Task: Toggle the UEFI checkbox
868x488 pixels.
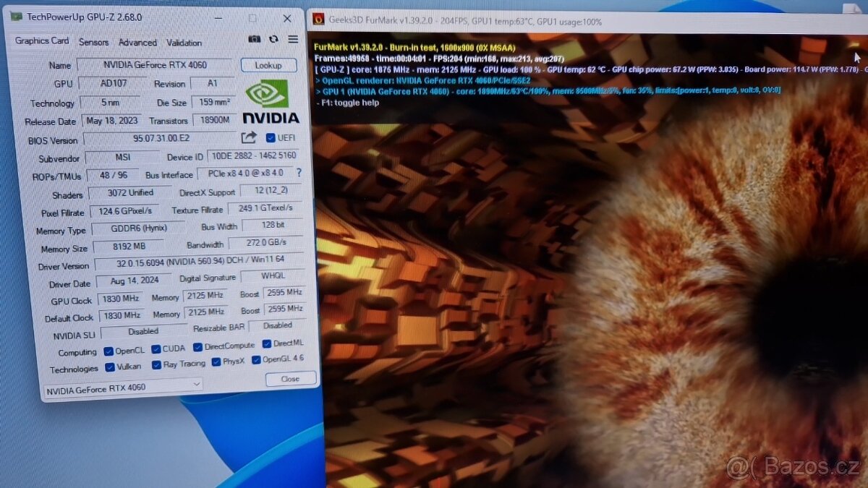Action: (271, 137)
